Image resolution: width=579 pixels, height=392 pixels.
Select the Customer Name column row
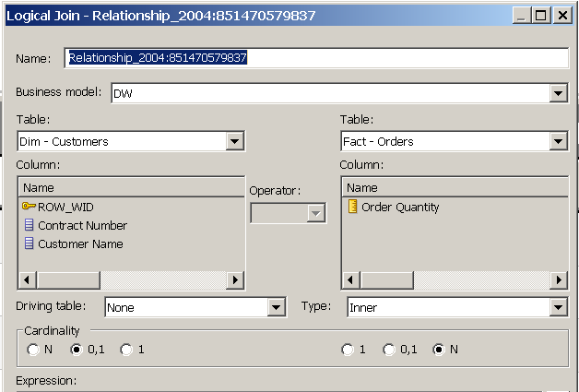131,244
